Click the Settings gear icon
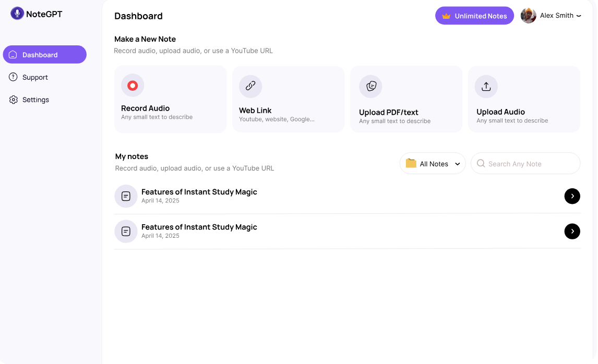This screenshot has width=598, height=364. 13,100
